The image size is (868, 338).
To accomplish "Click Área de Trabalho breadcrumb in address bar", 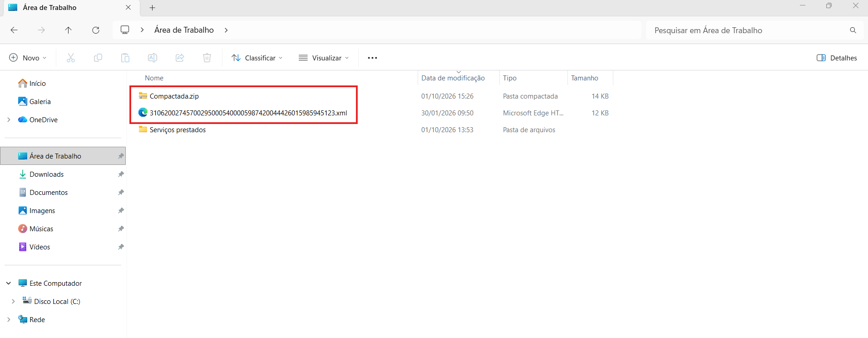I will pos(184,30).
